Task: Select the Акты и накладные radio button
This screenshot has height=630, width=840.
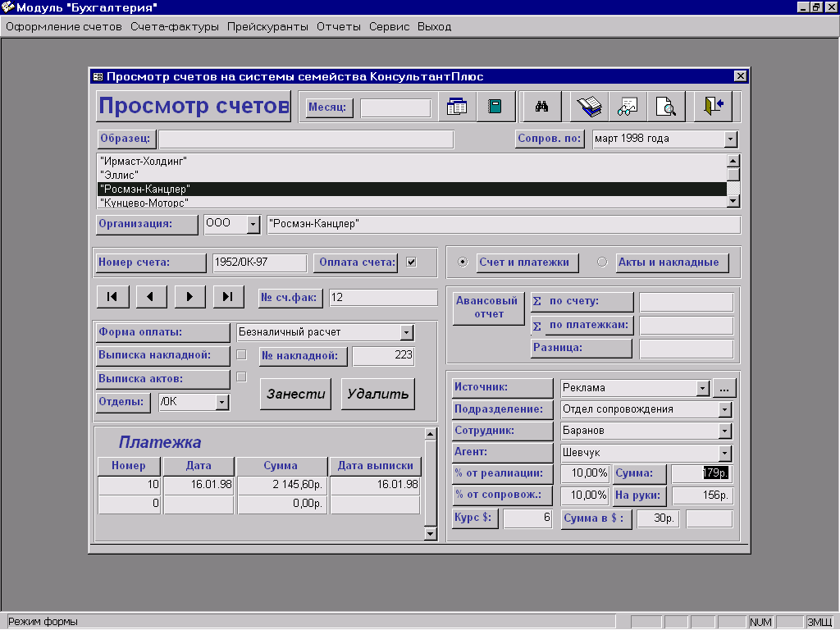Action: [x=602, y=262]
